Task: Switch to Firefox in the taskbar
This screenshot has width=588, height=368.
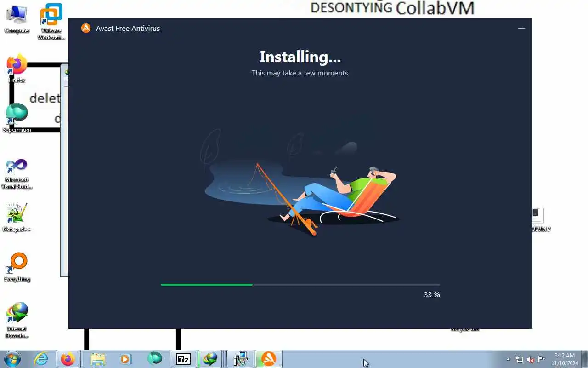Action: pos(68,359)
